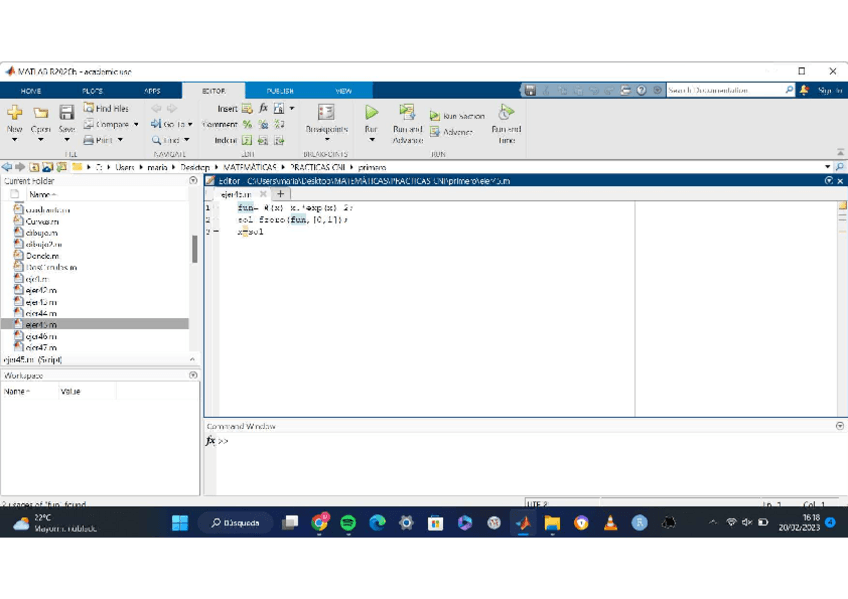Click the notification bell icon

click(805, 90)
